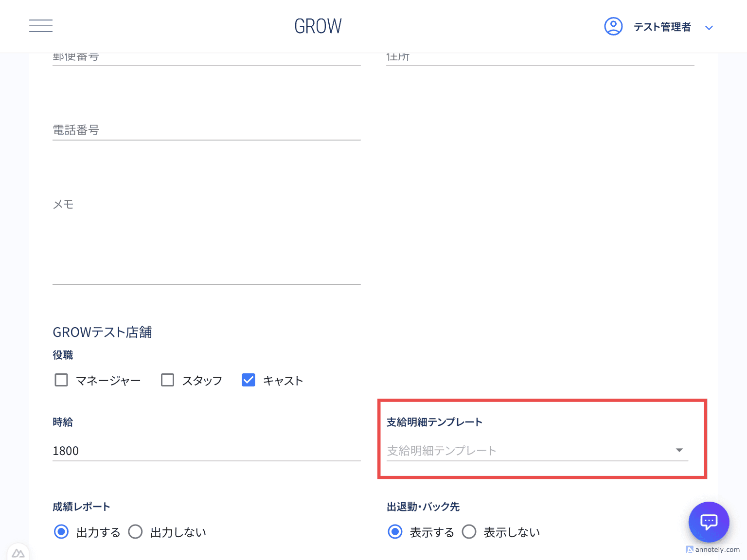Open the hamburger navigation menu
The height and width of the screenshot is (560, 747).
click(x=41, y=26)
